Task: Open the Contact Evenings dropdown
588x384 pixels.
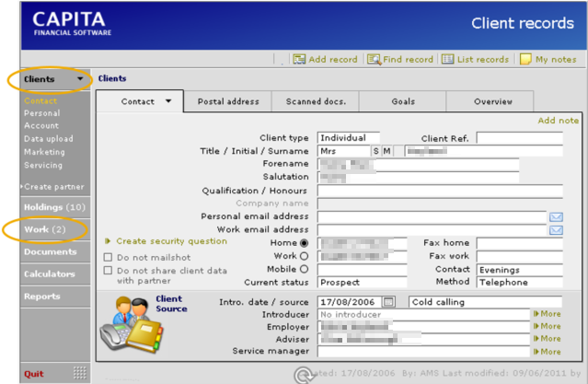Action: pos(519,270)
